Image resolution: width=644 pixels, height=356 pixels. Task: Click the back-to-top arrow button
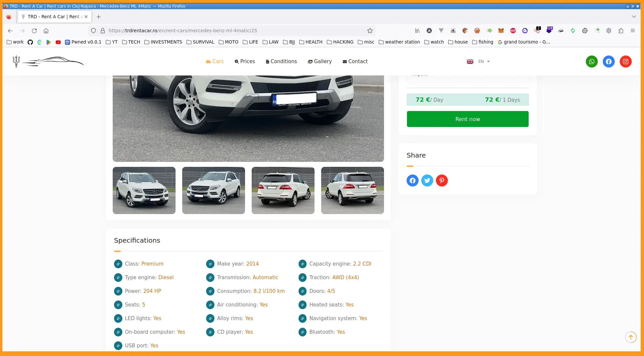coord(630,337)
